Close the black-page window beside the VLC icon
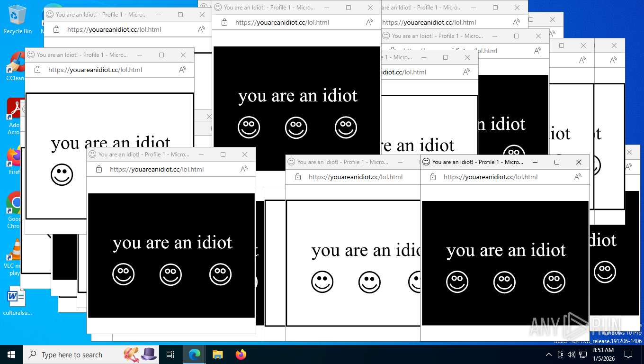The image size is (644, 364). pos(245,154)
